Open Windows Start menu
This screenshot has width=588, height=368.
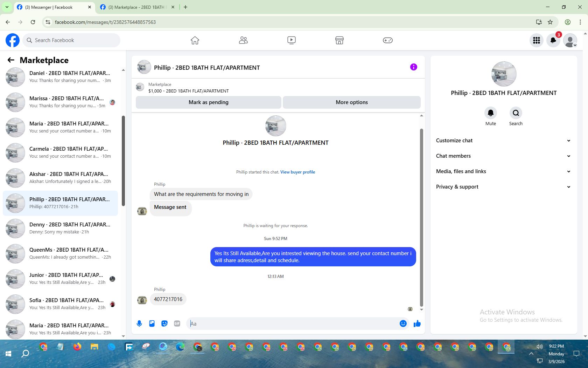8,354
